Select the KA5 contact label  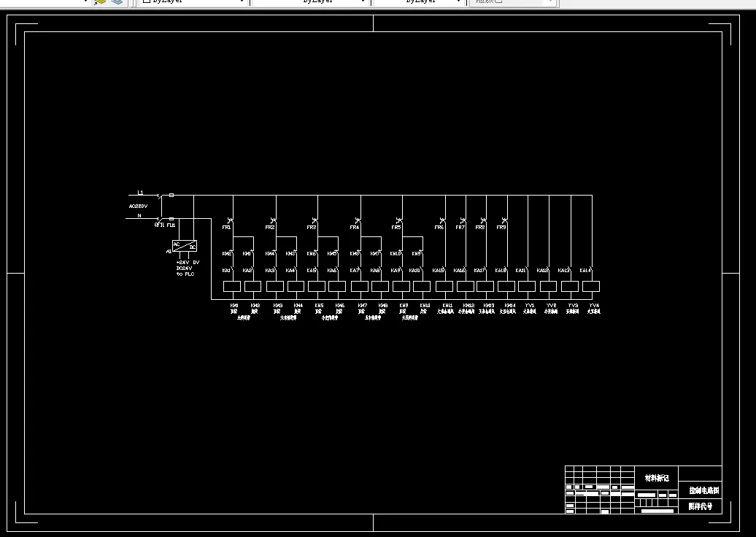(x=312, y=271)
